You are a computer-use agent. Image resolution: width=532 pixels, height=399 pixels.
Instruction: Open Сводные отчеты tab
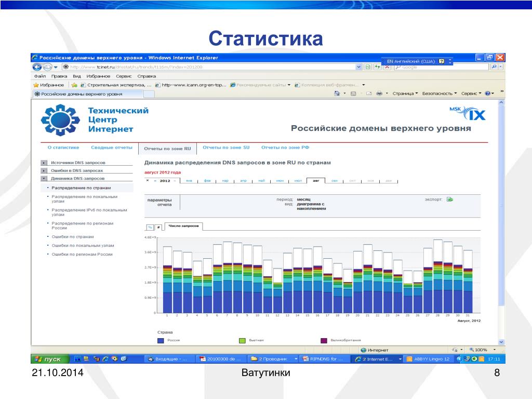[112, 148]
